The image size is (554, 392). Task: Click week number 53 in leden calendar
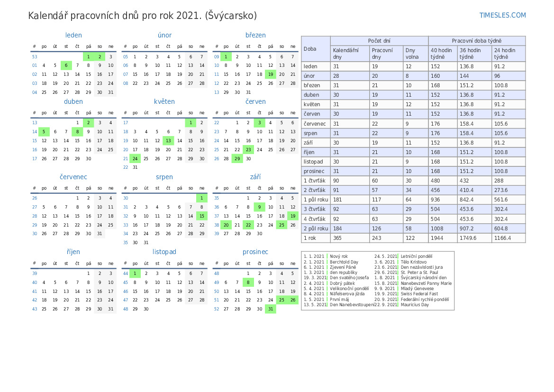coord(35,56)
